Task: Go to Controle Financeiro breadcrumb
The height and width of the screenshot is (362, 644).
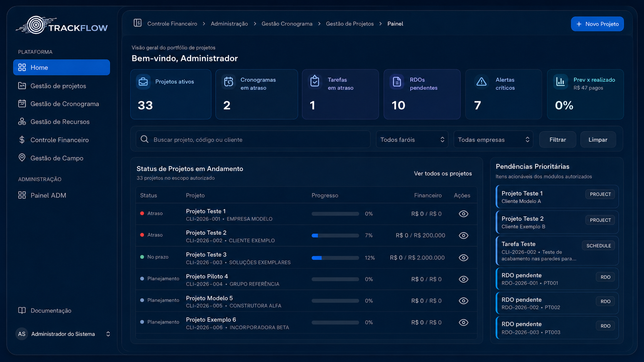Action: pos(172,23)
